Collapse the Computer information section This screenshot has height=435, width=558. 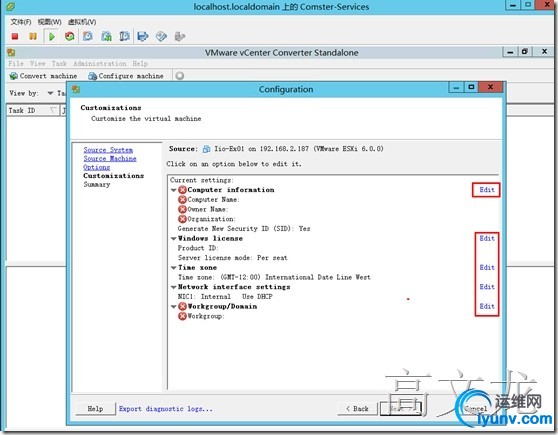coord(174,190)
